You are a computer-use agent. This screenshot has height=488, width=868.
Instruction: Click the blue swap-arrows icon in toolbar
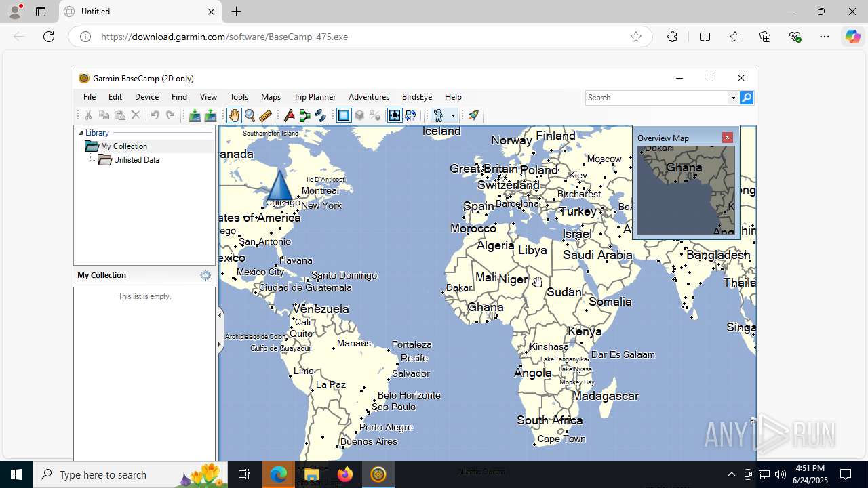(410, 115)
